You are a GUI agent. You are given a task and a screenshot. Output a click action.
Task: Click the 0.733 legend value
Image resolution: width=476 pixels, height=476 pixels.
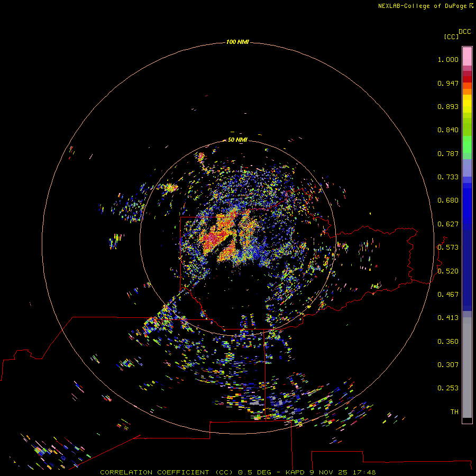(x=448, y=177)
